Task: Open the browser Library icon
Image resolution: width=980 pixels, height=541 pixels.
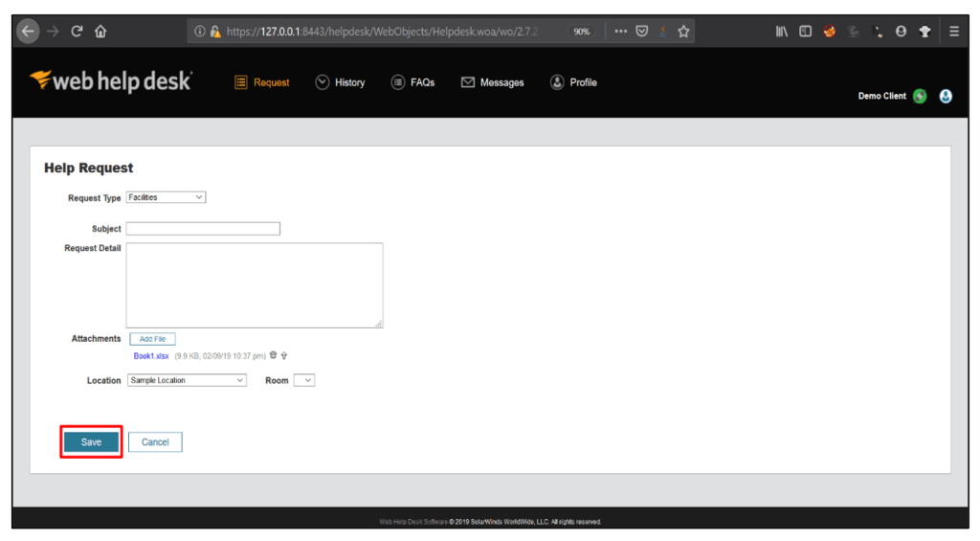Action: (782, 32)
